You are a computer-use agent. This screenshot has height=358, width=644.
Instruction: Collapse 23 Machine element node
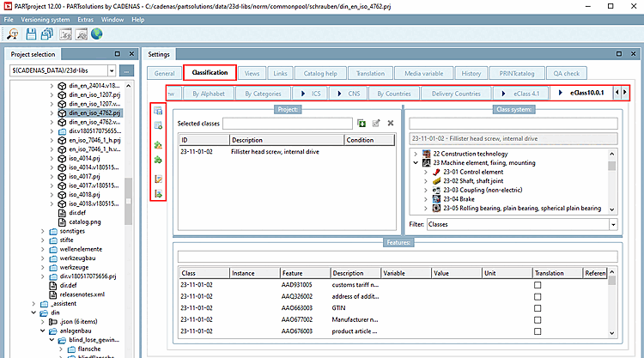(x=416, y=163)
